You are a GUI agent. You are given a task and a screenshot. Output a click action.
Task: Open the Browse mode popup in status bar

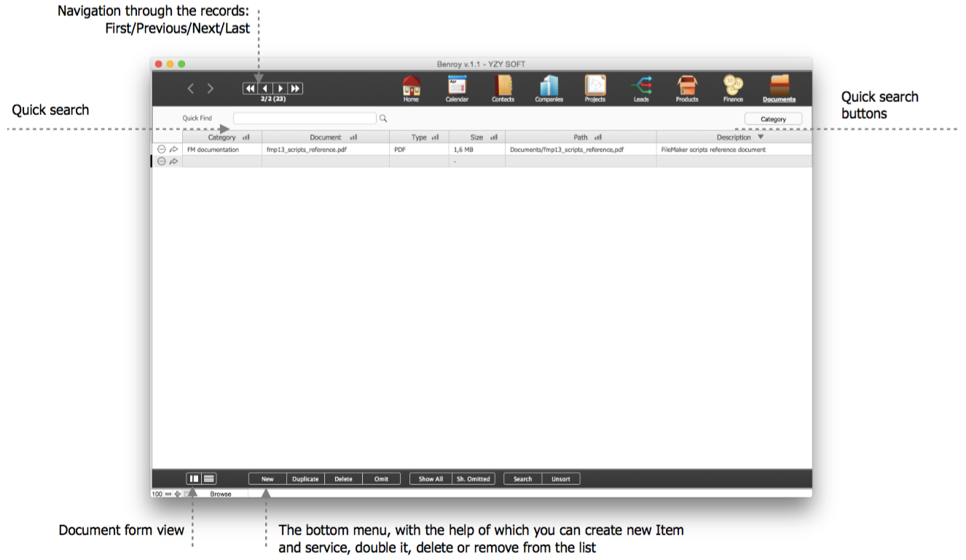tap(221, 494)
